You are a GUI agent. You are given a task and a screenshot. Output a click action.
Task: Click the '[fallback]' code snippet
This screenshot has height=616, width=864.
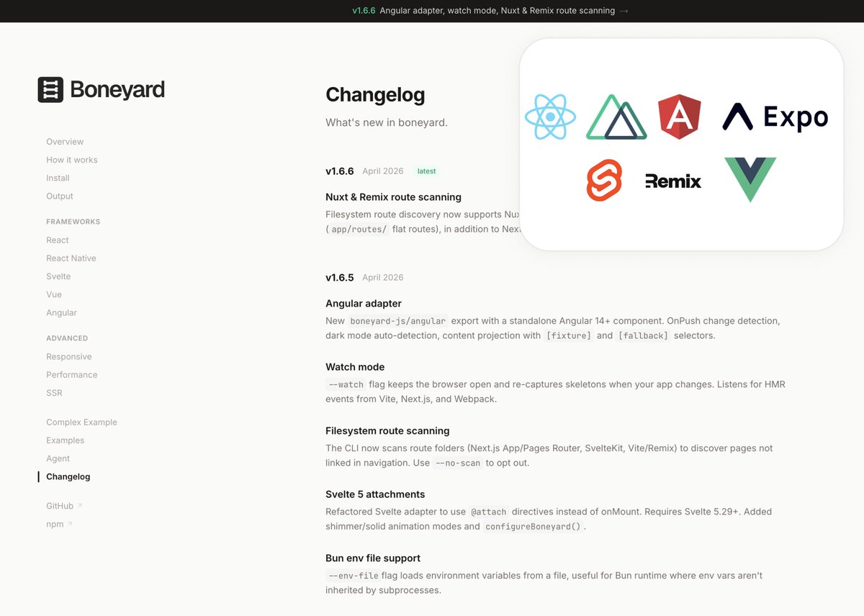point(643,335)
